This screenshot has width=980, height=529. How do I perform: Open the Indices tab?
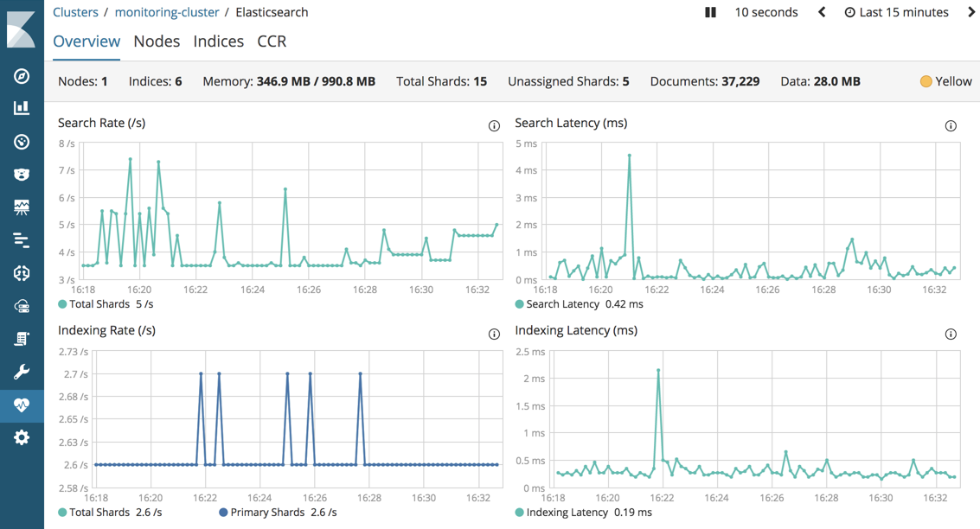[218, 41]
